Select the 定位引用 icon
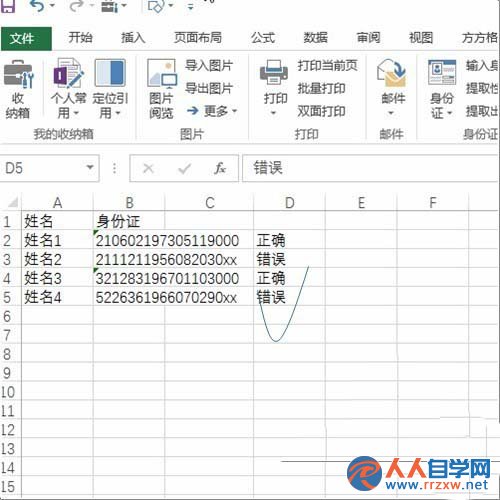Screen dimensions: 500x500 click(x=110, y=73)
